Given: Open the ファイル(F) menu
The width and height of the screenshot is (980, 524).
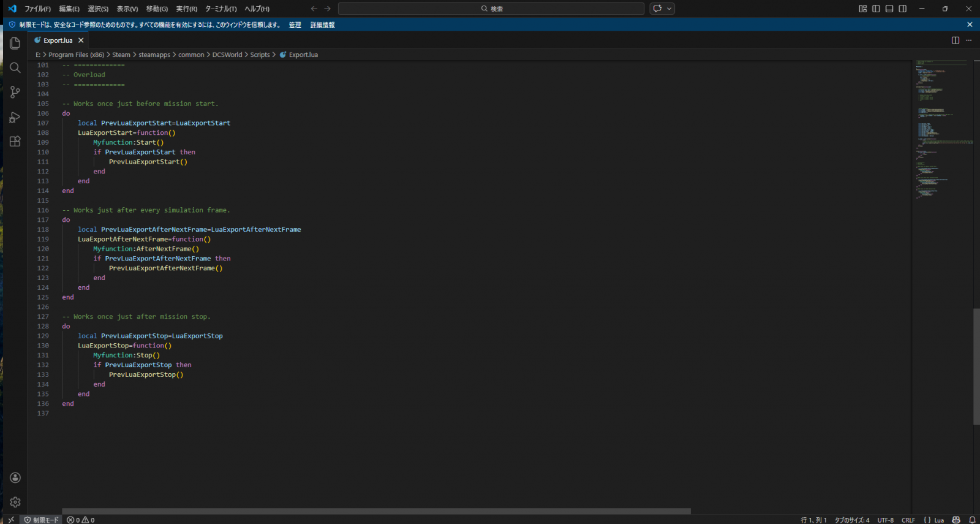Looking at the screenshot, I should [38, 9].
